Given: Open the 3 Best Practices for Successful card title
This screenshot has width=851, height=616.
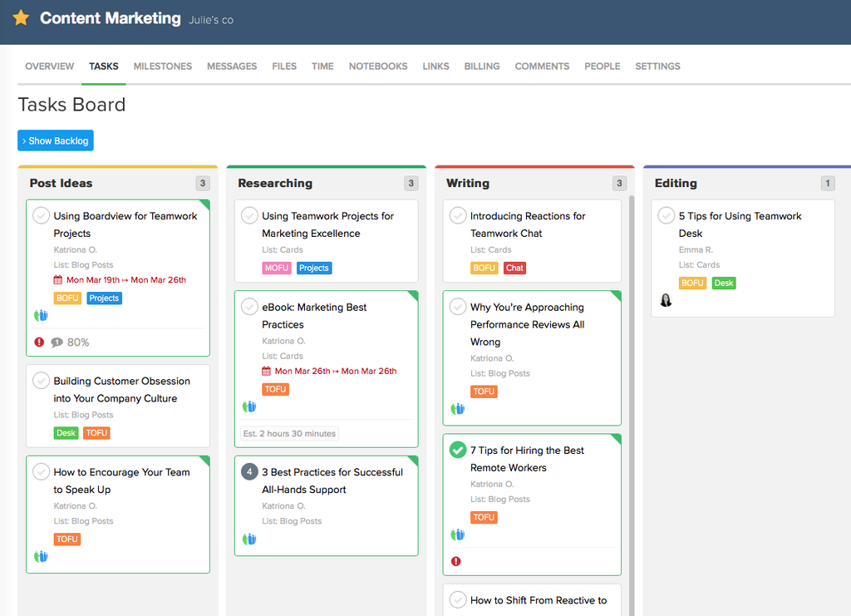Looking at the screenshot, I should coord(332,480).
